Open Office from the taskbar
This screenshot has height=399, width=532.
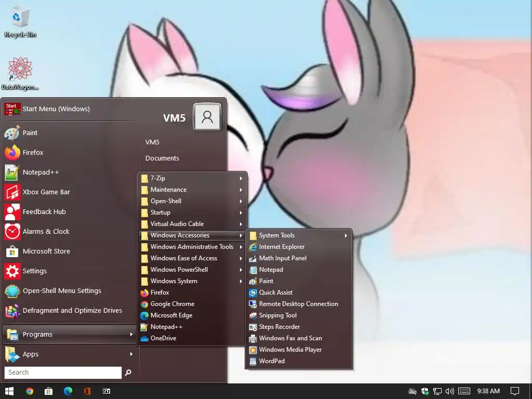click(87, 391)
